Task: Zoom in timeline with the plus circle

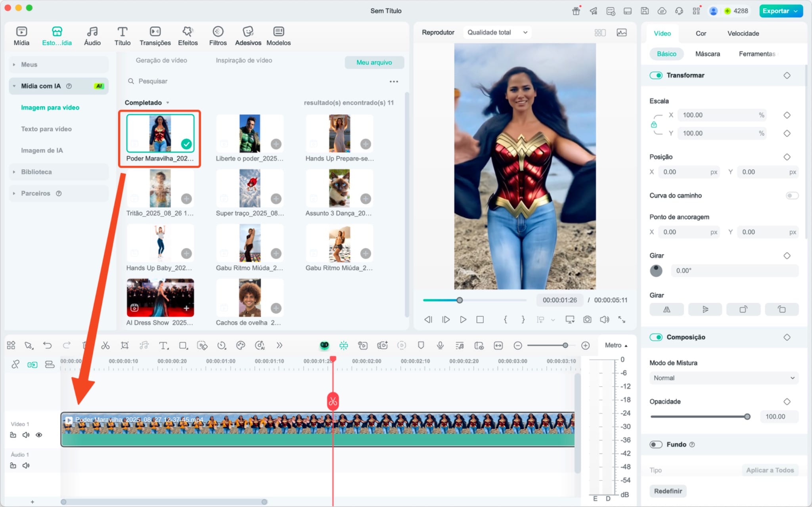Action: [x=585, y=346]
